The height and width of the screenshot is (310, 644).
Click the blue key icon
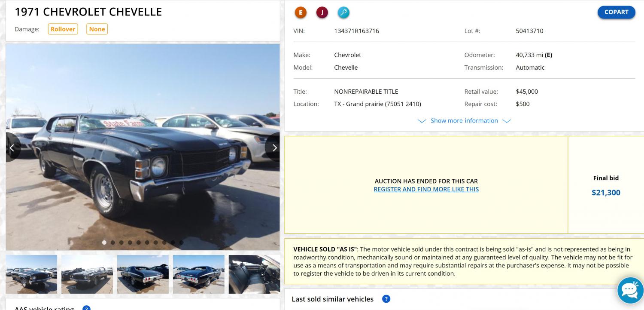click(x=343, y=12)
